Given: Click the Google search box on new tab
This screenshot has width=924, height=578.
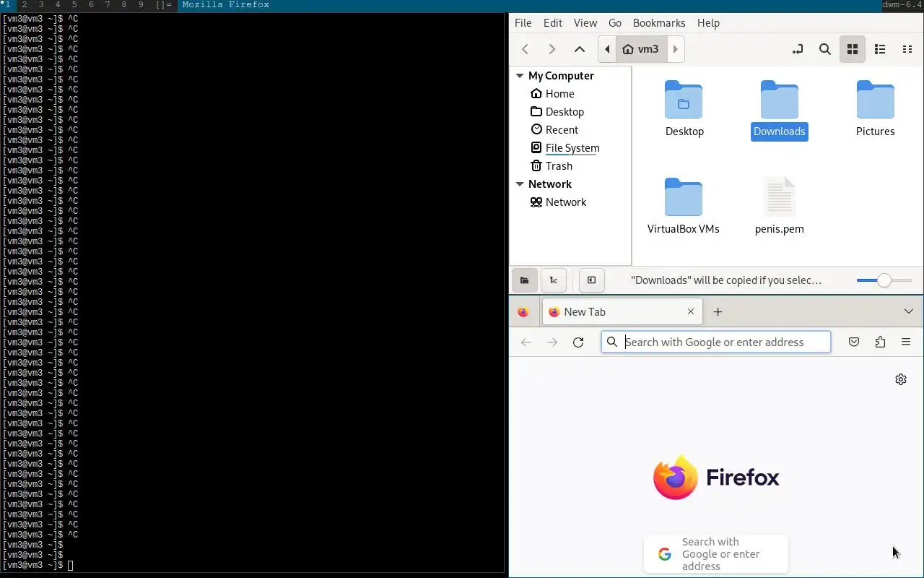Looking at the screenshot, I should (x=716, y=554).
